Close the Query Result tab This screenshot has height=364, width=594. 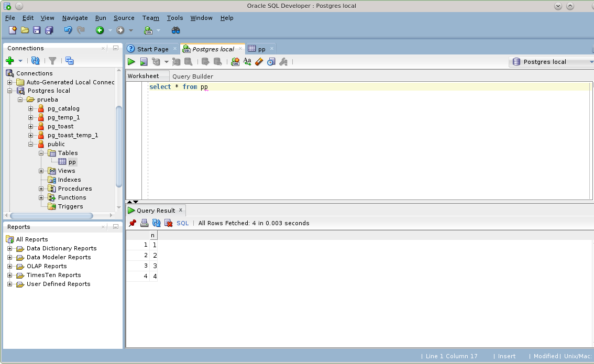tap(181, 210)
